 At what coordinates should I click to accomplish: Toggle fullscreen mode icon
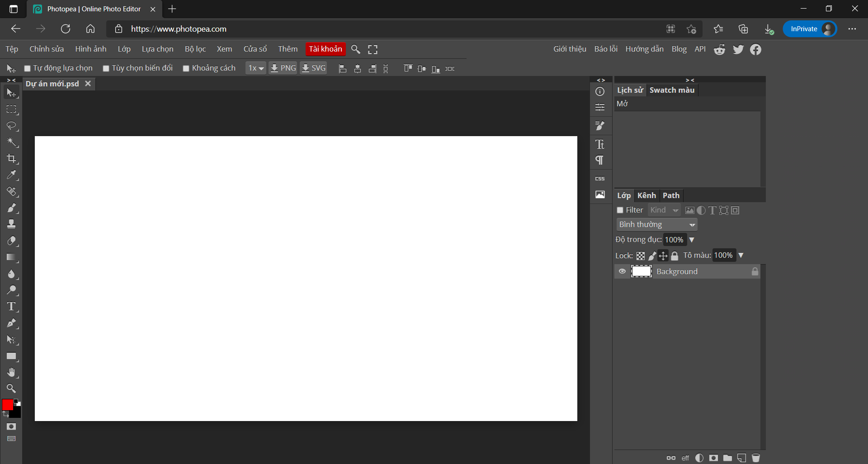(373, 49)
